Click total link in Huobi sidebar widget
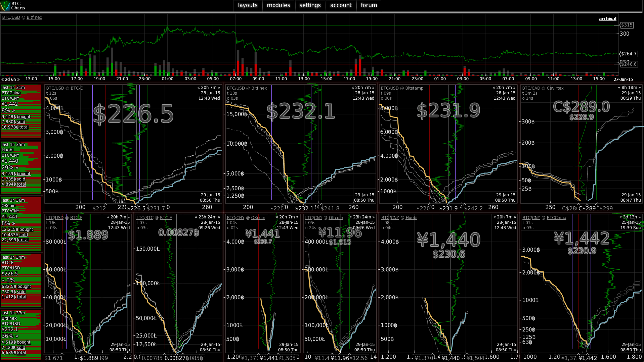 click(x=21, y=184)
